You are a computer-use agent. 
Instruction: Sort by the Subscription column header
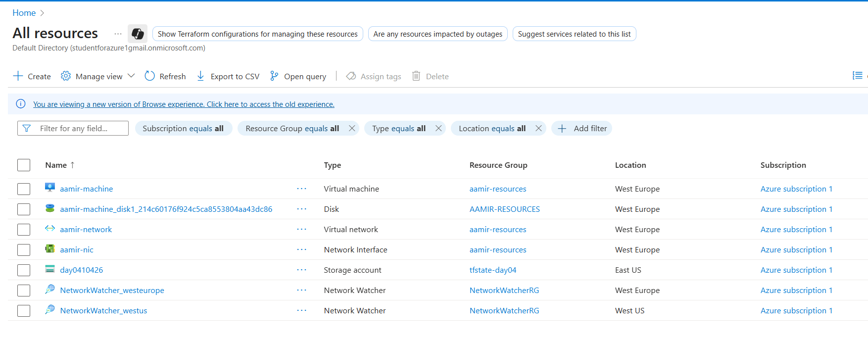(x=783, y=165)
